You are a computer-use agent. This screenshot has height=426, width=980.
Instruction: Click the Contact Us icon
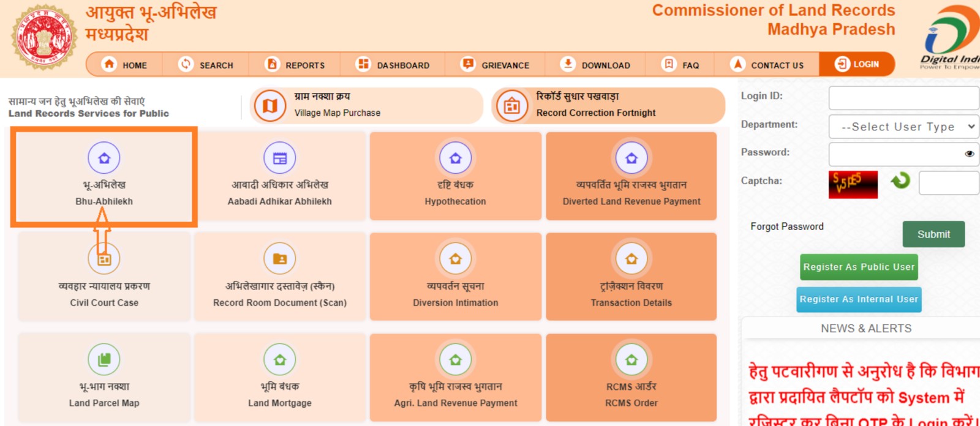(x=738, y=64)
